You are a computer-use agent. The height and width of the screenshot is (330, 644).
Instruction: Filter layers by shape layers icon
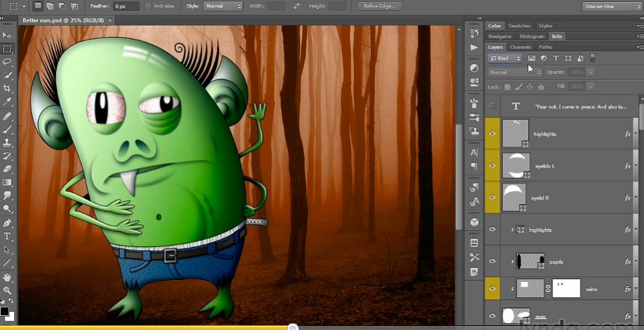(x=568, y=58)
